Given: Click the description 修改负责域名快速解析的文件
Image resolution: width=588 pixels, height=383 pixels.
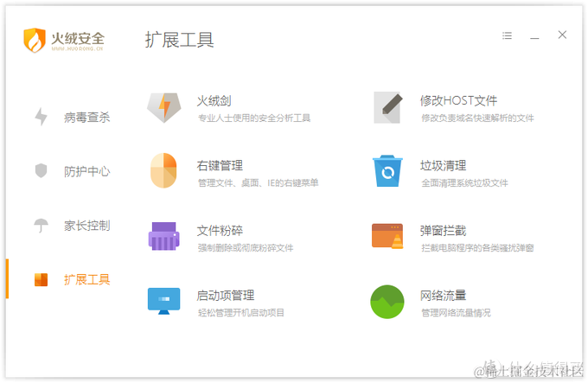Looking at the screenshot, I should pos(477,118).
